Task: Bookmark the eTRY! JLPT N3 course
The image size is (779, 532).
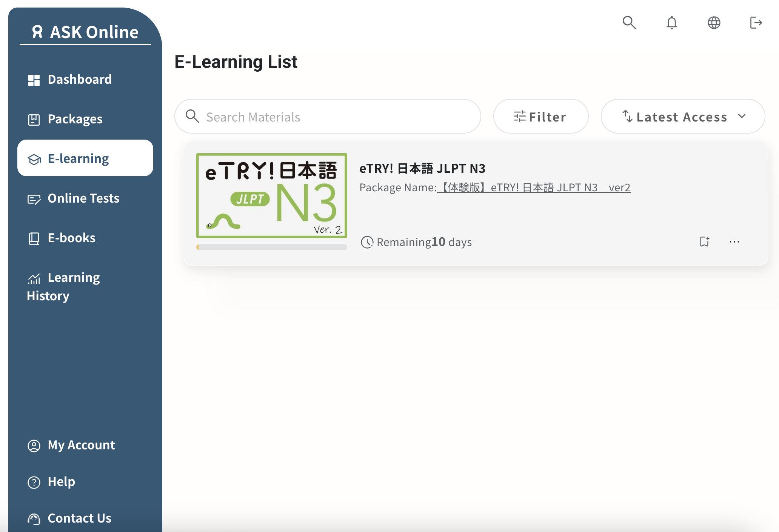Action: [x=704, y=241]
